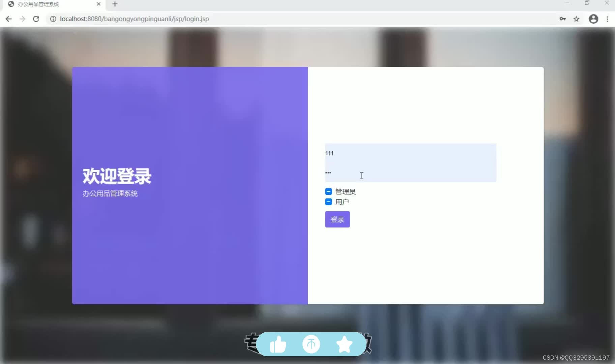
Task: View site information icon in address bar
Action: (x=53, y=19)
